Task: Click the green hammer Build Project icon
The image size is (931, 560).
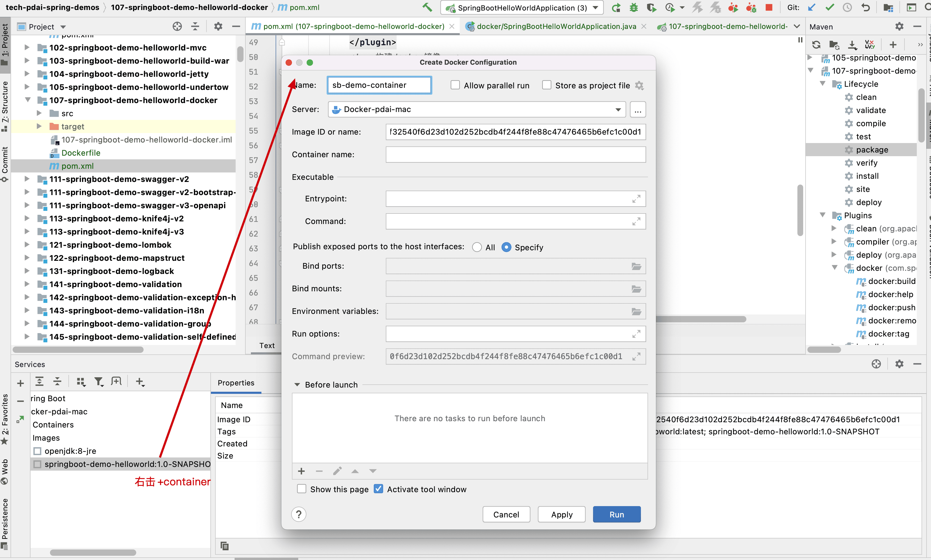Action: (x=427, y=8)
